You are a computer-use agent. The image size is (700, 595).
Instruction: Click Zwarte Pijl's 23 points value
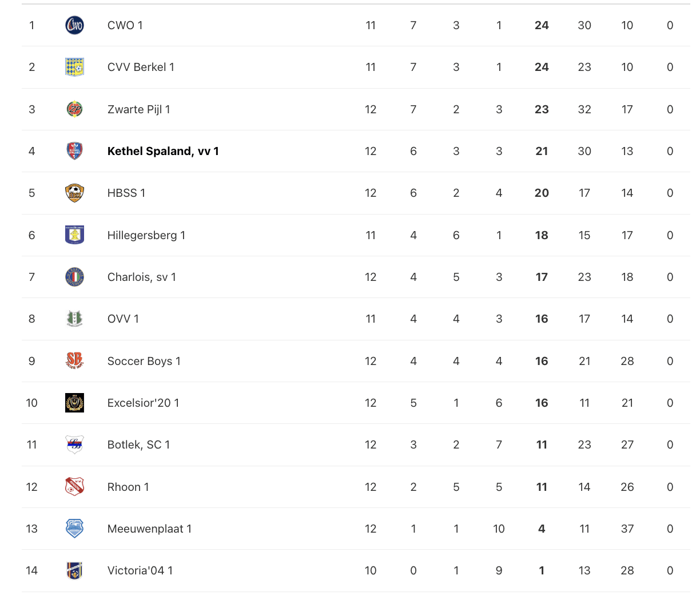[542, 109]
